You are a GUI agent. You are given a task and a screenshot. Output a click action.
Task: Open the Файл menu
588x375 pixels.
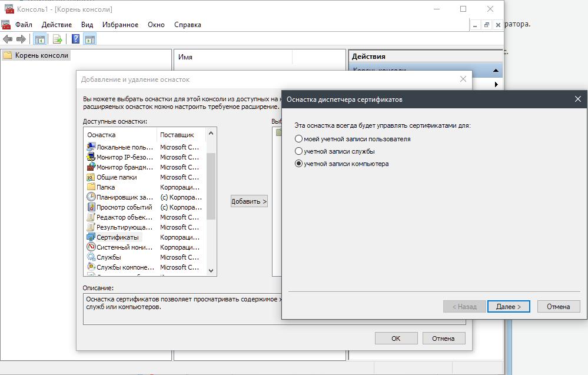(x=24, y=25)
